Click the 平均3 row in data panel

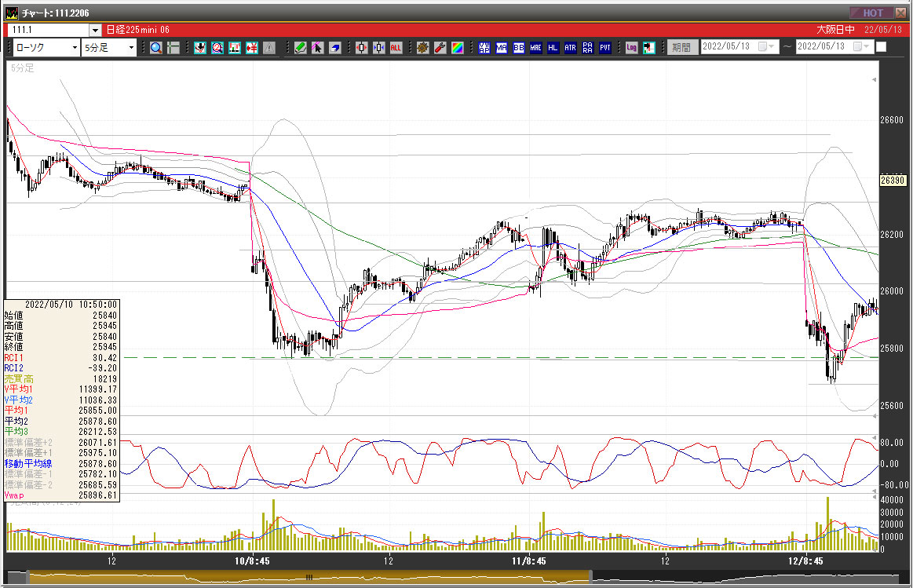60,432
